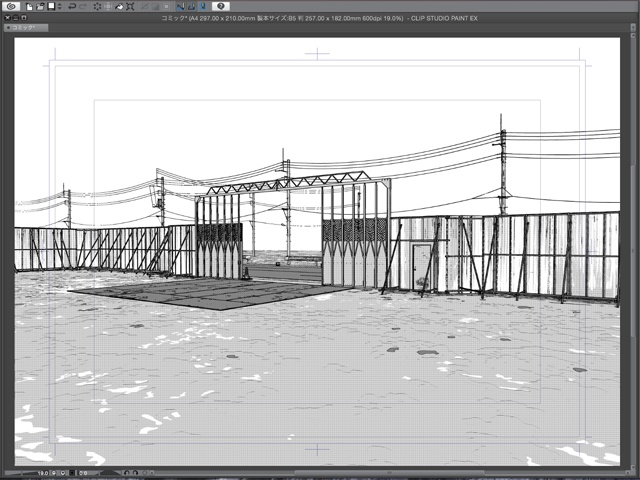Zoom in with status bar icon
Viewport: 640px width, 480px height.
tap(63, 473)
